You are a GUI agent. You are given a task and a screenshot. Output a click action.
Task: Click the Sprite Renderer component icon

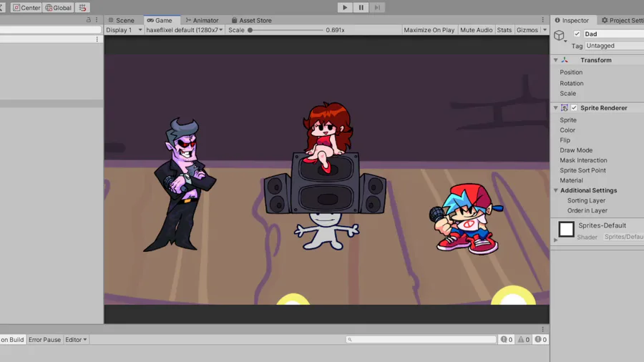(565, 107)
